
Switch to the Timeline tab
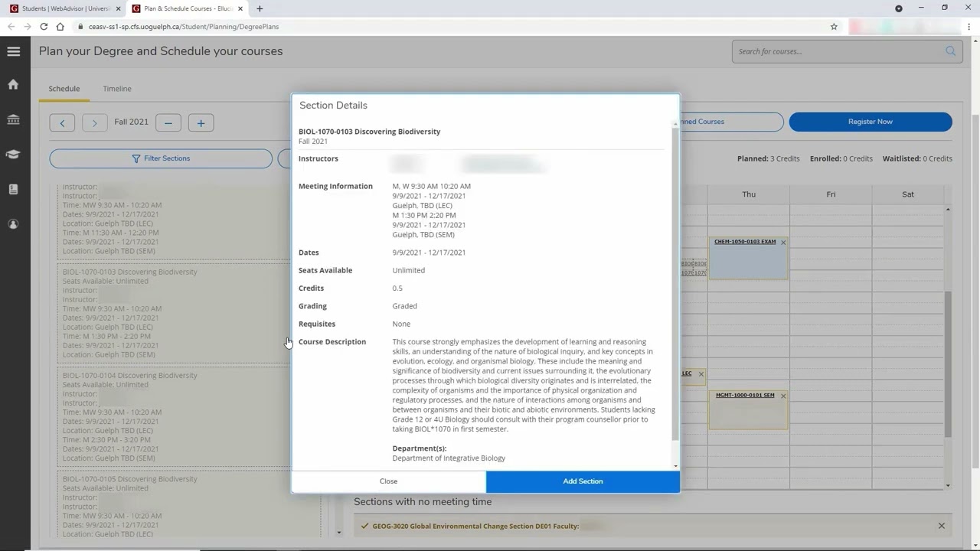click(x=117, y=89)
